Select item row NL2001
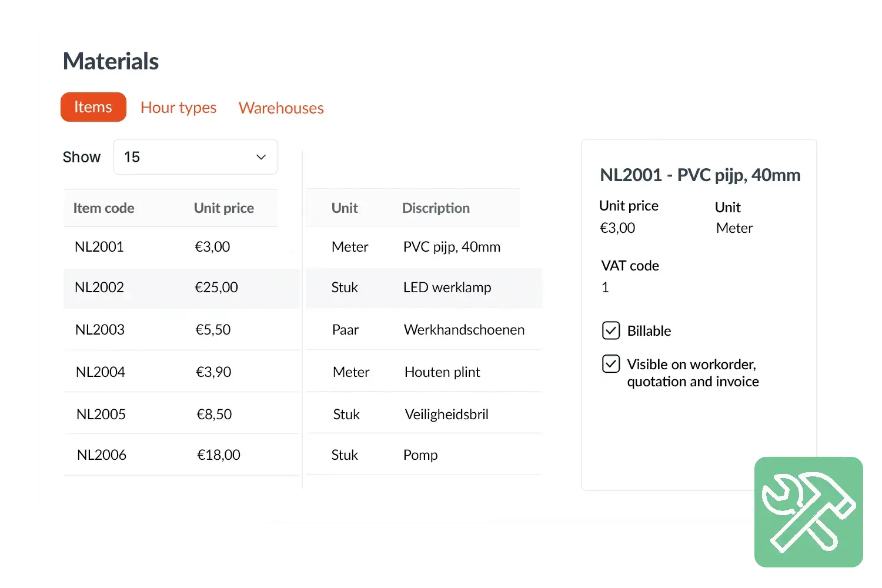 [99, 247]
